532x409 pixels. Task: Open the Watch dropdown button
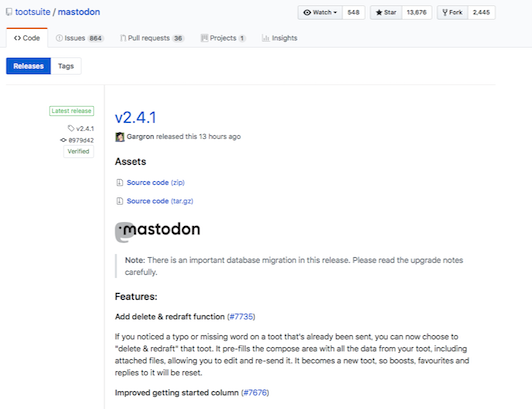point(320,13)
